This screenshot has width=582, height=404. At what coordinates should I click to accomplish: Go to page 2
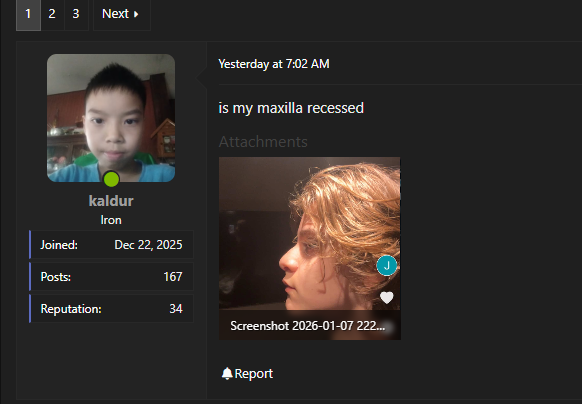(52, 14)
